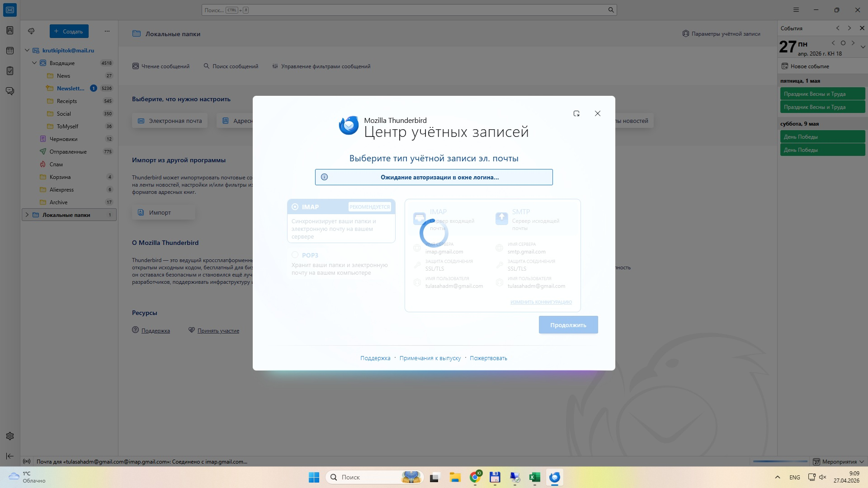Select the IMAP radio option
This screenshot has width=868, height=488.
295,207
